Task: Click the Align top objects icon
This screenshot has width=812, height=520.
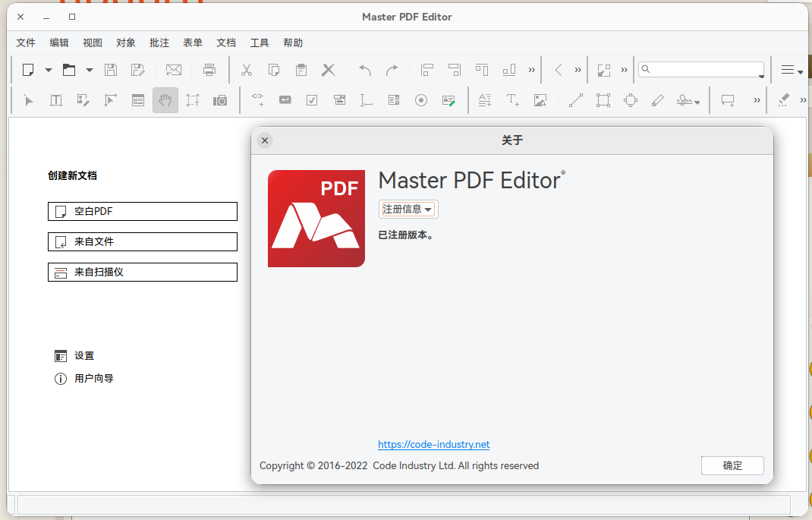Action: (x=482, y=70)
